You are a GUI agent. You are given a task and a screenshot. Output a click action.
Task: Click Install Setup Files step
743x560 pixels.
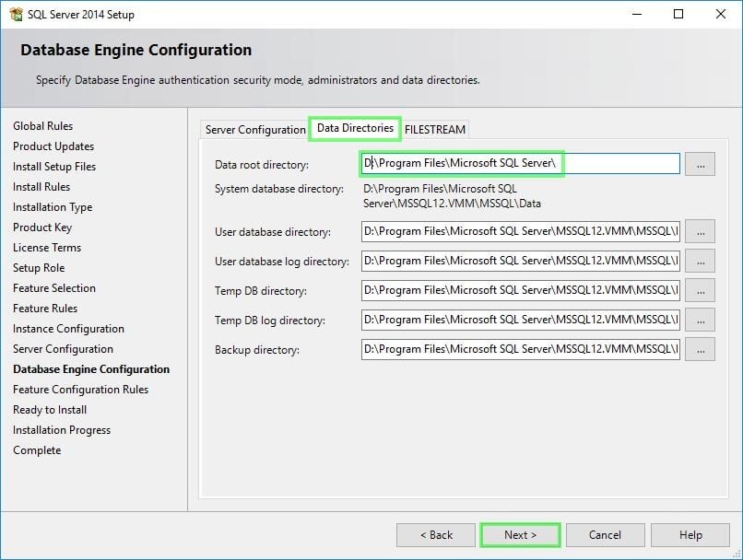tap(54, 167)
